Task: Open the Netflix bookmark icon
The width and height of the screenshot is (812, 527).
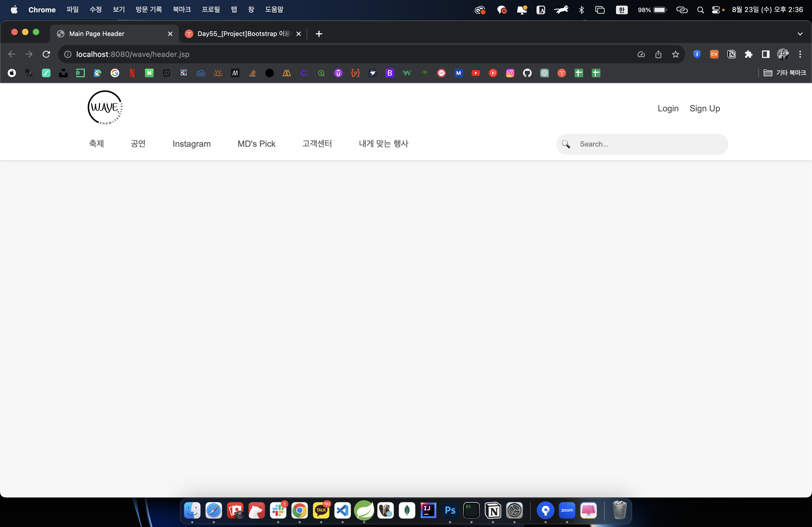Action: tap(132, 73)
